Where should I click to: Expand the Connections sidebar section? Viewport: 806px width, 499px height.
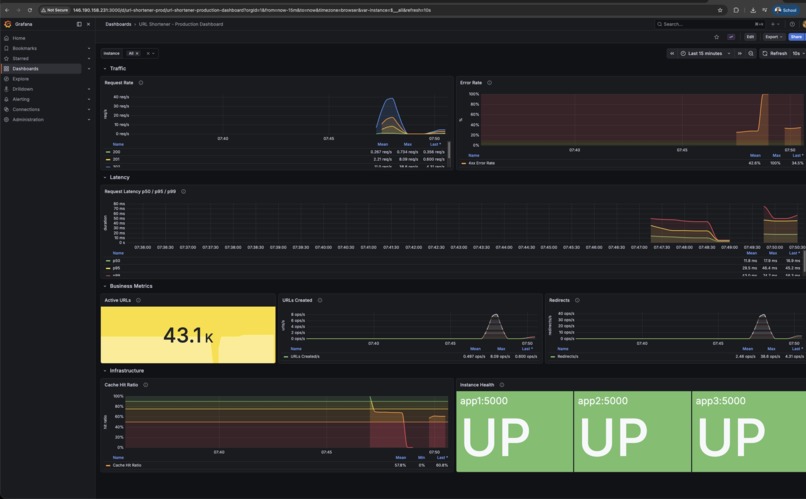[89, 109]
